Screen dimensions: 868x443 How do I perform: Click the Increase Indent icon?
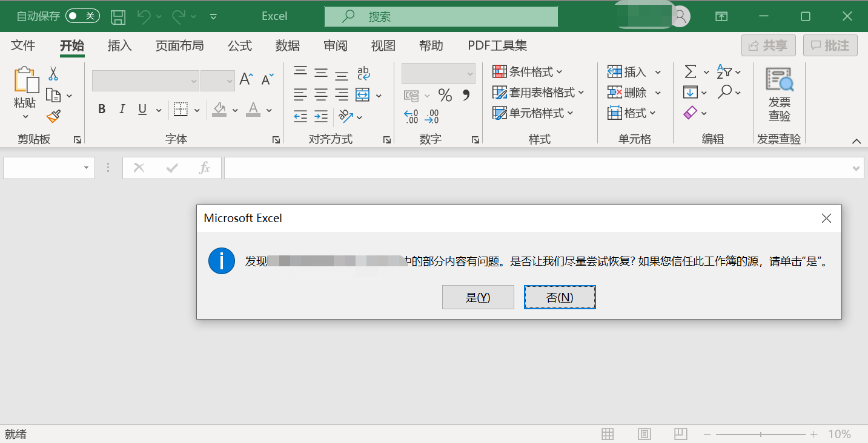321,116
